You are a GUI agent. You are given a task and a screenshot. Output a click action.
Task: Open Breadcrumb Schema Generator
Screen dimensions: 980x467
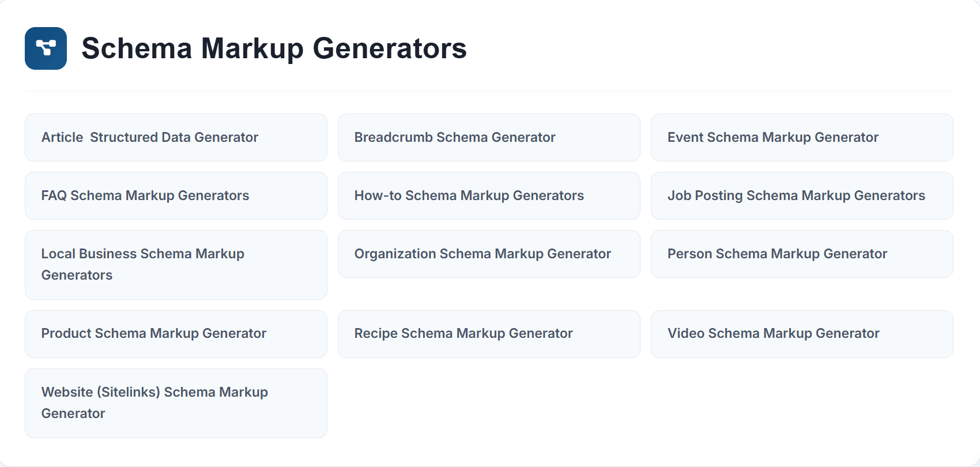(489, 137)
